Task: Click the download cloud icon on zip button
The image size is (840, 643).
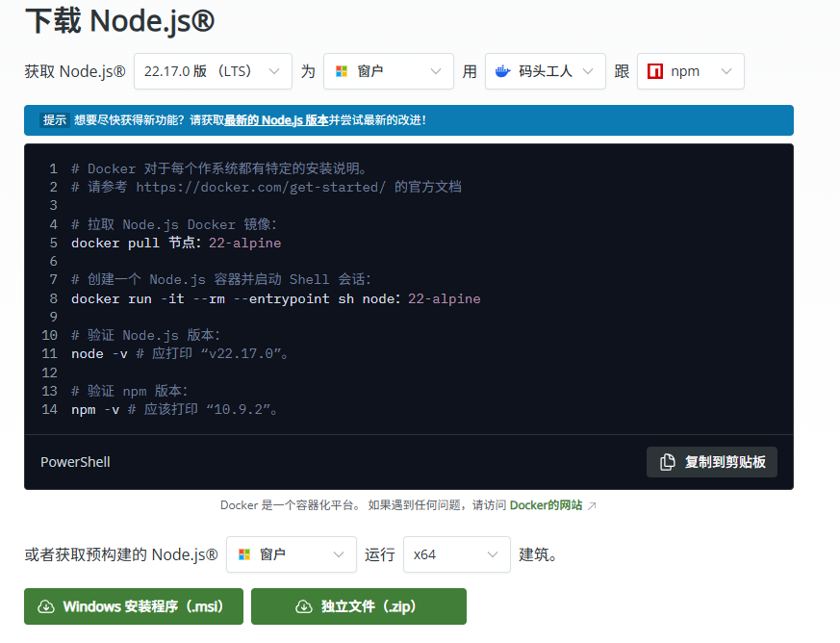Action: coord(304,606)
